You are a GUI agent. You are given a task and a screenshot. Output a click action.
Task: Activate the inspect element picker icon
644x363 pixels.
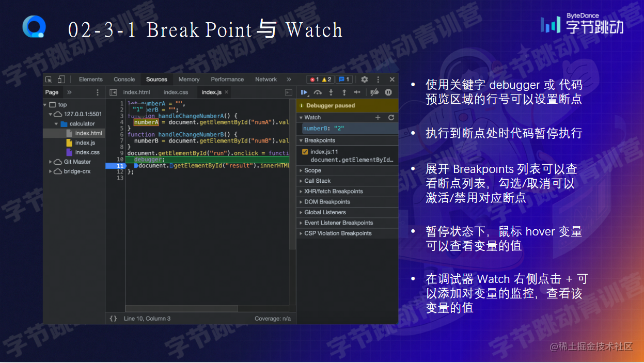click(49, 80)
